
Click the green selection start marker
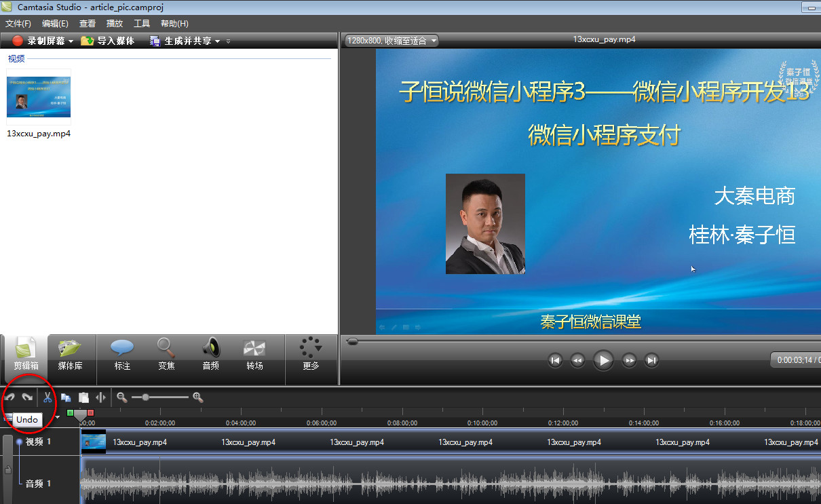(x=70, y=412)
